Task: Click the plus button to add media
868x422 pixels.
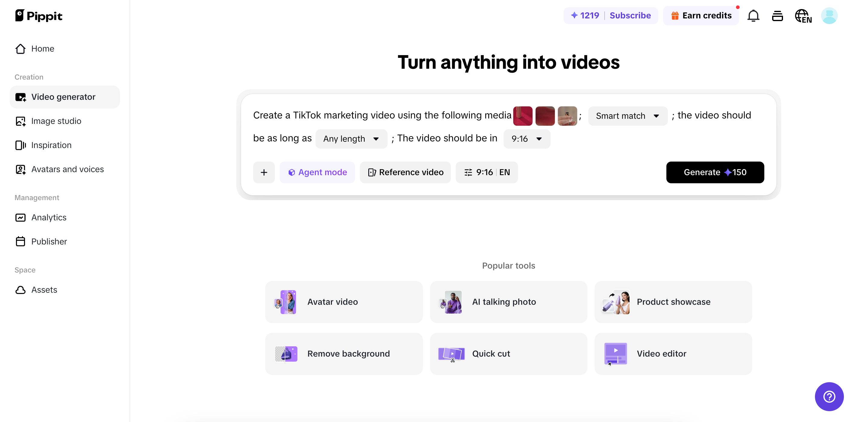Action: [264, 172]
